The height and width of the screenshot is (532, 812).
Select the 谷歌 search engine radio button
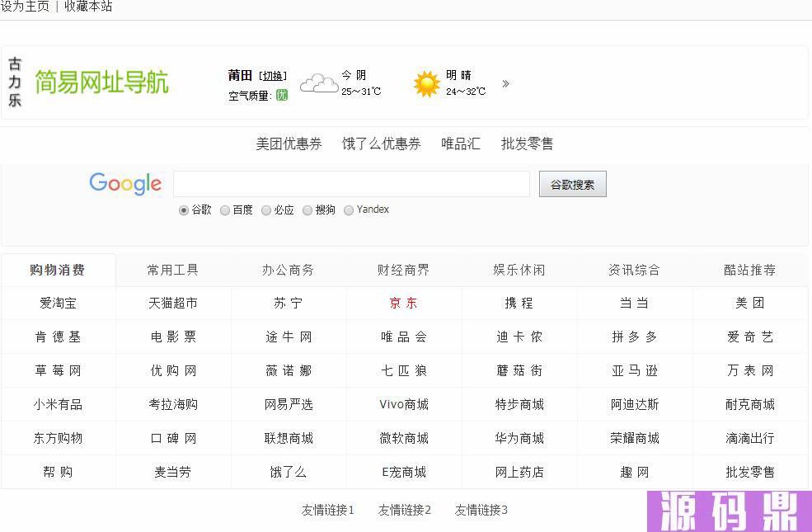tap(183, 210)
